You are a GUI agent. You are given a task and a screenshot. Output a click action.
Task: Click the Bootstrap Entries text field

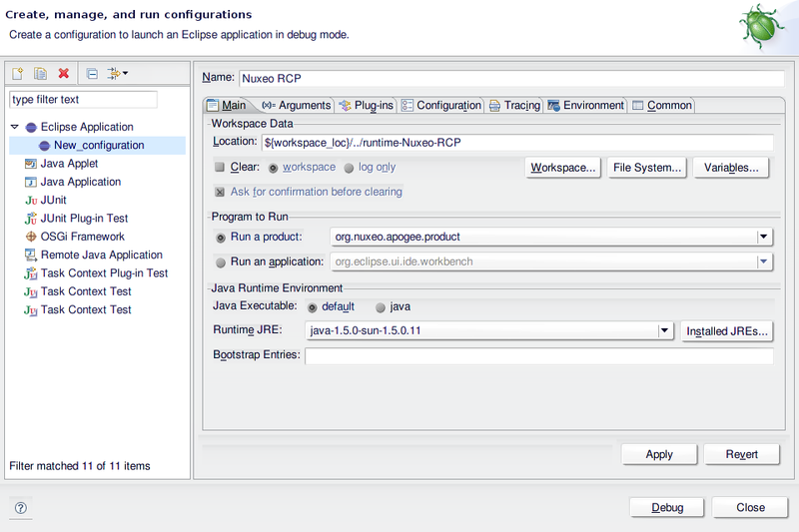(x=538, y=355)
